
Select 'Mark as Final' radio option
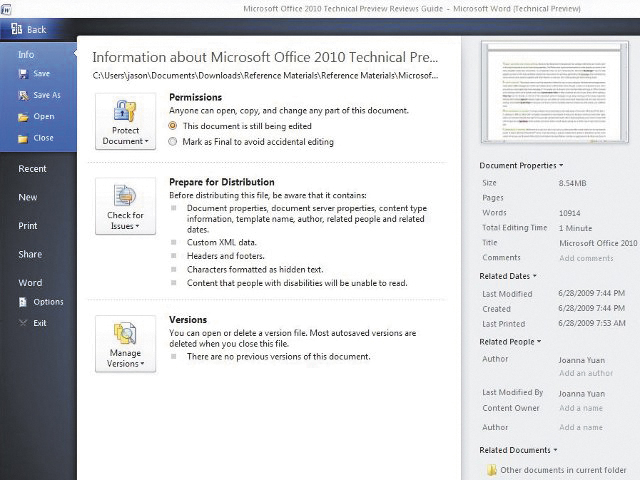[173, 142]
